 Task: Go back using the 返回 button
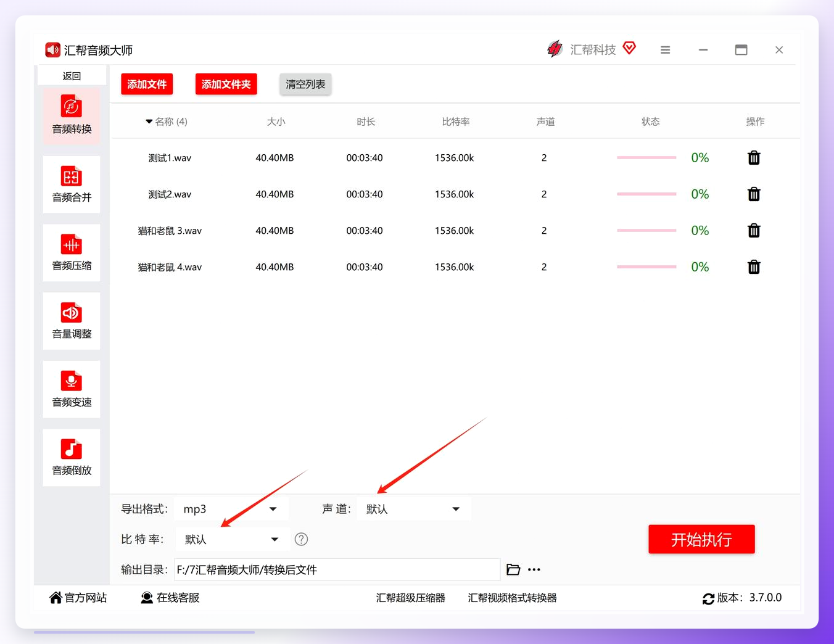(72, 76)
